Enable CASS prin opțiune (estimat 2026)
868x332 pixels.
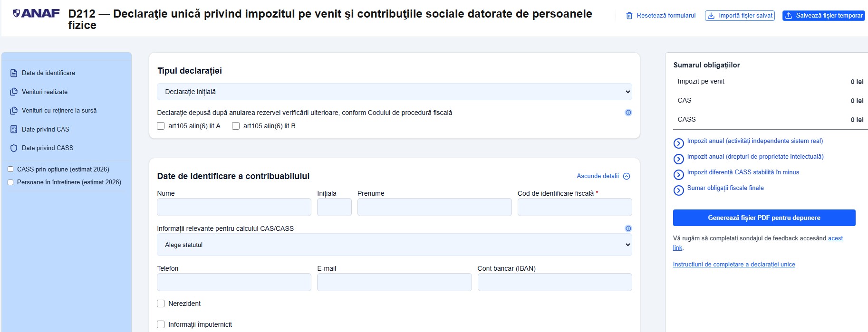tap(10, 169)
